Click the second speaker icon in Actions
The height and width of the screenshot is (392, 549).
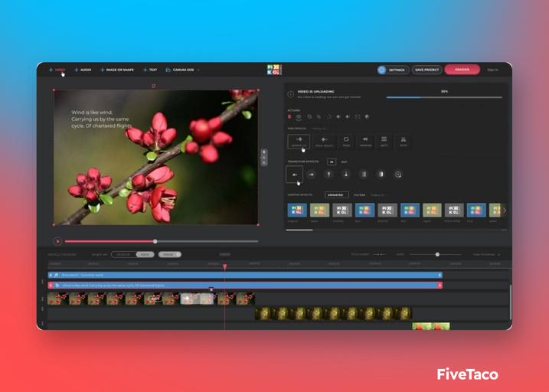pos(348,116)
